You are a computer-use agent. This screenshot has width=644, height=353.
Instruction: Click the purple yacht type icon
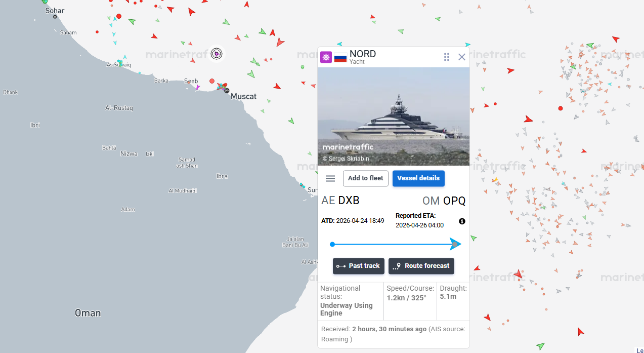(326, 57)
